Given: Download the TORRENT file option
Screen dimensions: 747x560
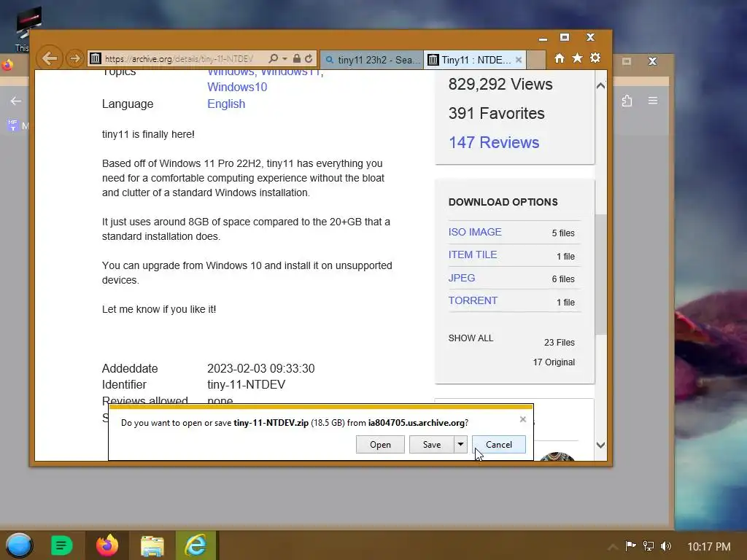Looking at the screenshot, I should [x=473, y=300].
